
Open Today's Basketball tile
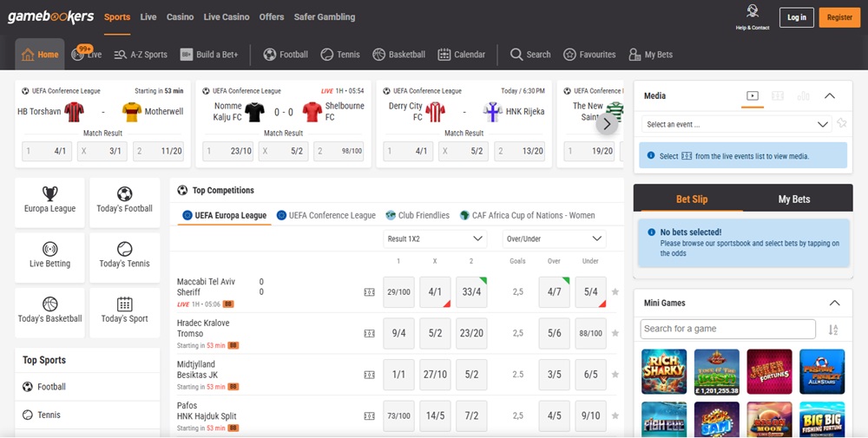(x=49, y=312)
